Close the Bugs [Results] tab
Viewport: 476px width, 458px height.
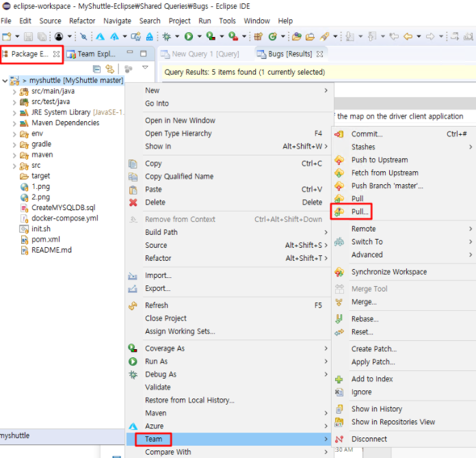coord(319,54)
